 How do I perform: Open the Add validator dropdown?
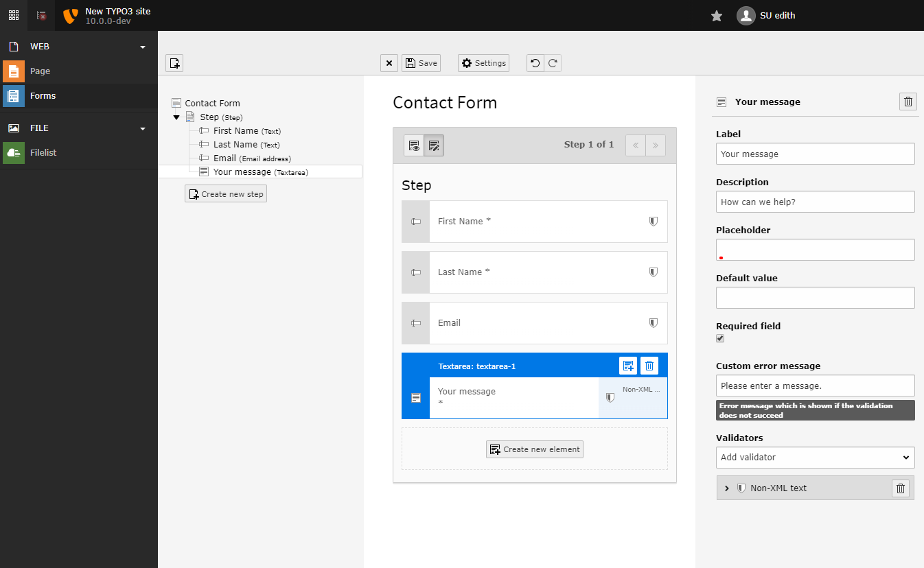pos(815,458)
